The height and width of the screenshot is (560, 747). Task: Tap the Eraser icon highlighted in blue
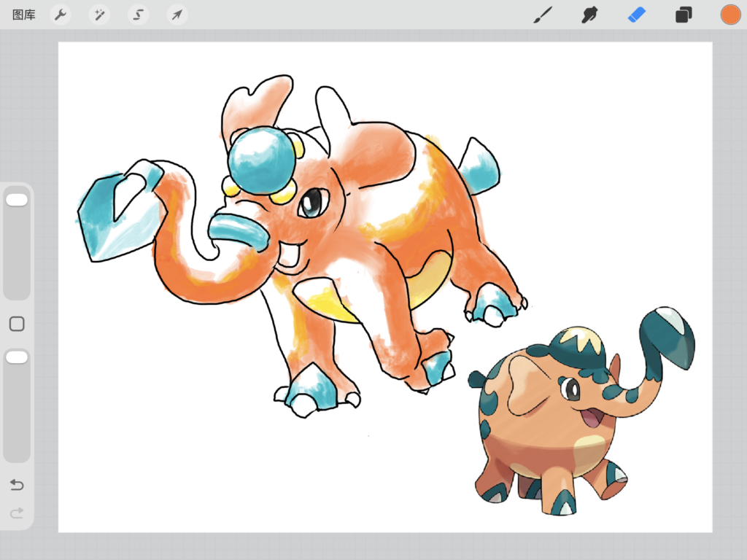(636, 15)
